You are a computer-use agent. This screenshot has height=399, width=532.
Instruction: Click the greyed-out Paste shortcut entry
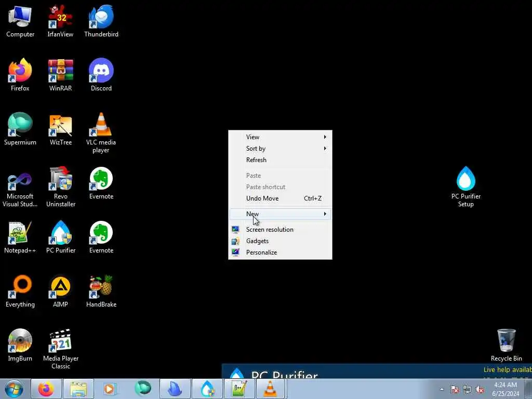click(x=280, y=187)
